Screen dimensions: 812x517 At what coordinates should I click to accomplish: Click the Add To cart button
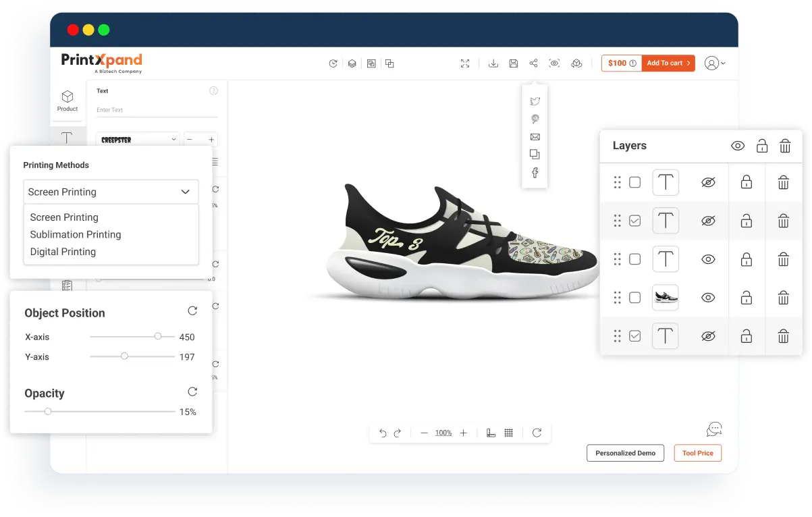pos(668,63)
